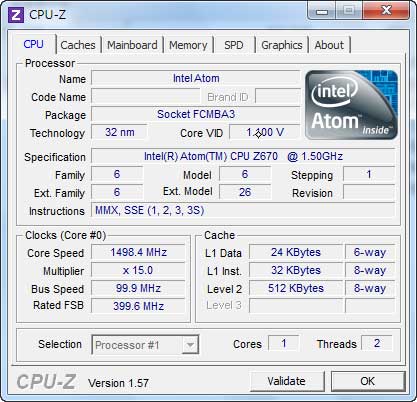Click the Validate button
The width and height of the screenshot is (417, 402).
(287, 381)
